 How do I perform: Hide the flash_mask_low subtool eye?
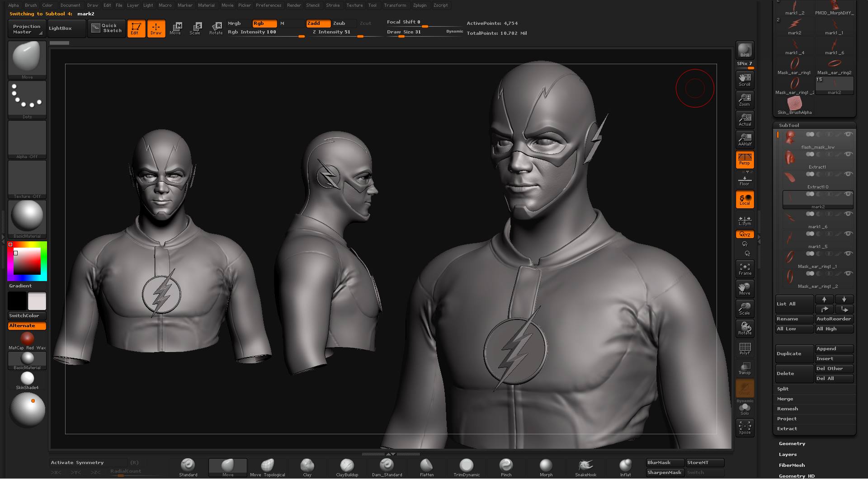tap(849, 134)
